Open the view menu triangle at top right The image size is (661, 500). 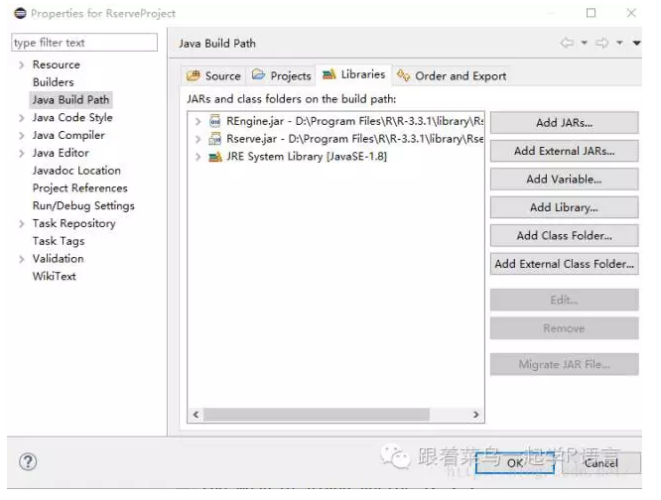pos(637,43)
